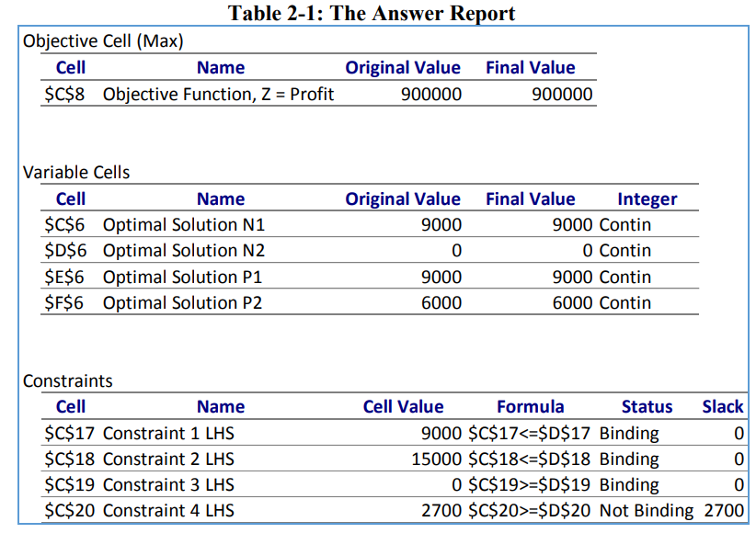Click the 'Formula' column header
This screenshot has height=533, width=756.
click(531, 407)
